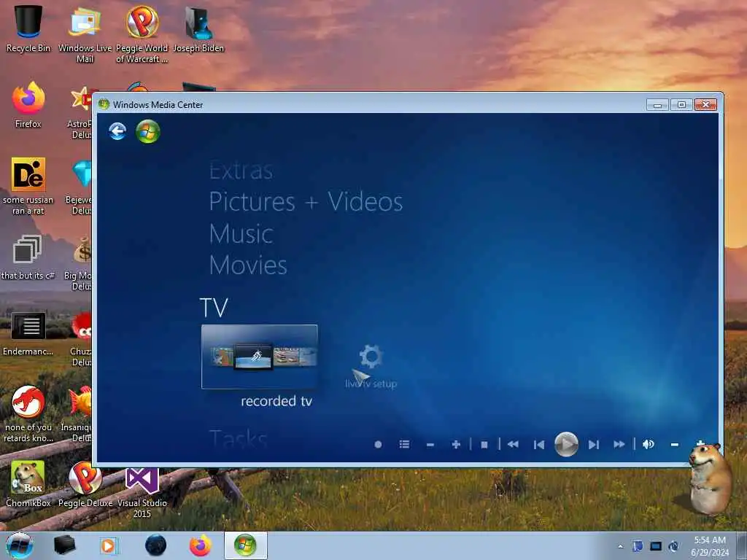
Task: Skip back with the previous button
Action: tap(539, 445)
